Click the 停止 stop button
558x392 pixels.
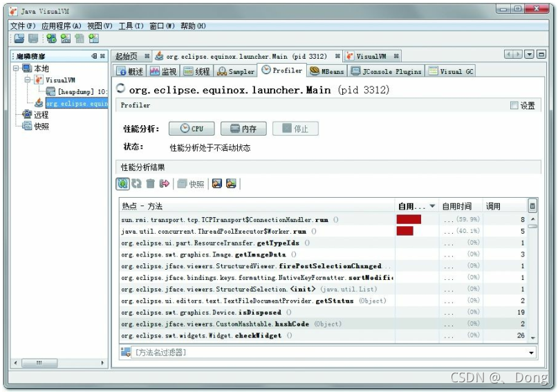(295, 129)
